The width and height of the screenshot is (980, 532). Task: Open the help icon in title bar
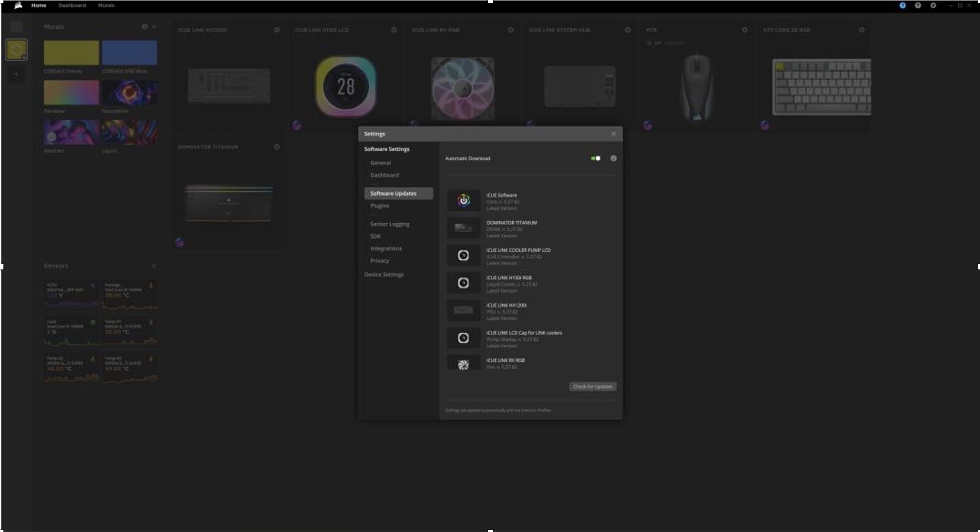pos(918,5)
